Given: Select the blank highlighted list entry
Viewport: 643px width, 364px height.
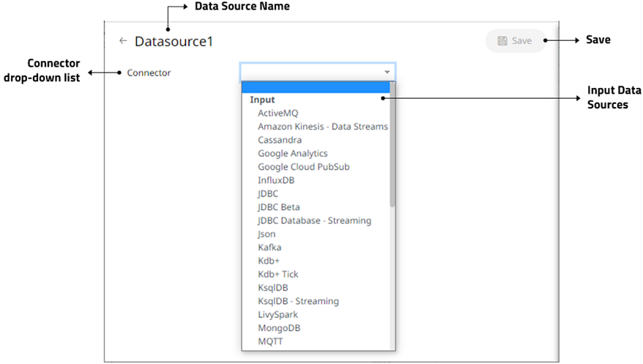Looking at the screenshot, I should tap(316, 87).
